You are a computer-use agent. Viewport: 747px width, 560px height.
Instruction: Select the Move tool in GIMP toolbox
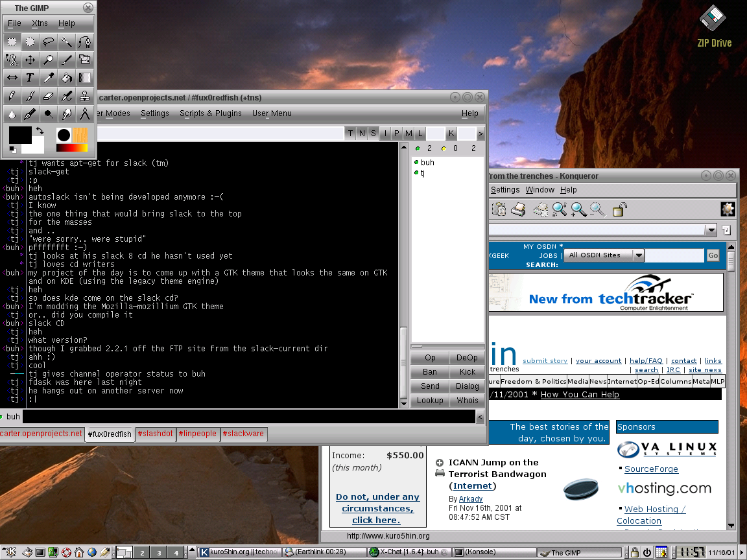click(x=30, y=60)
